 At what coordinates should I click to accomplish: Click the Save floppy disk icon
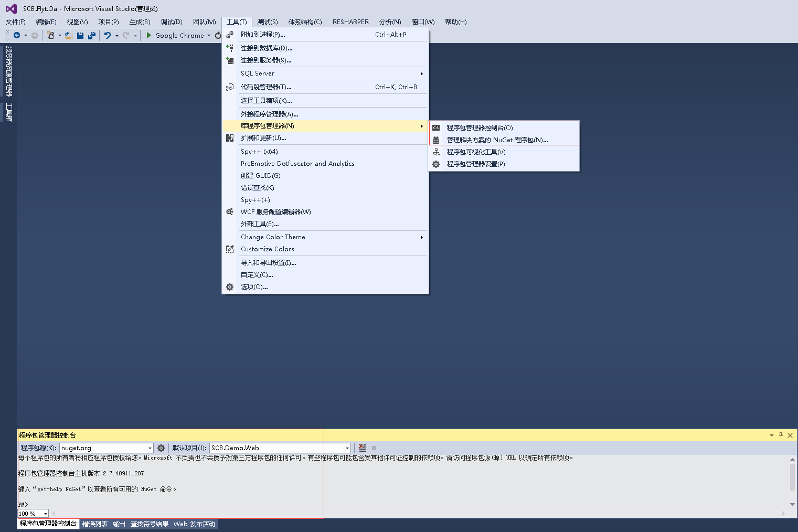tap(80, 35)
